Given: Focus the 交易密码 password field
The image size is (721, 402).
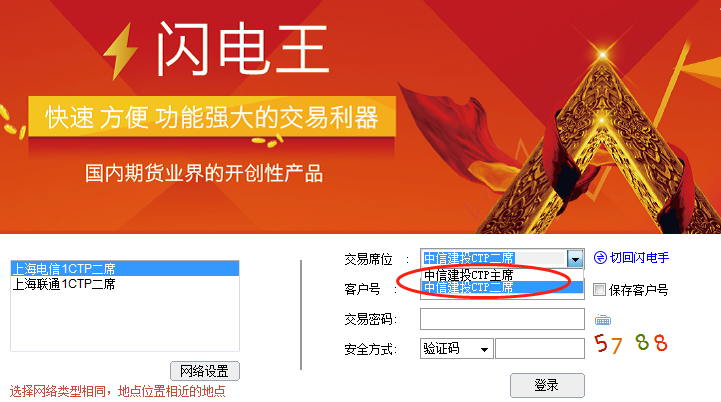Looking at the screenshot, I should [x=502, y=319].
